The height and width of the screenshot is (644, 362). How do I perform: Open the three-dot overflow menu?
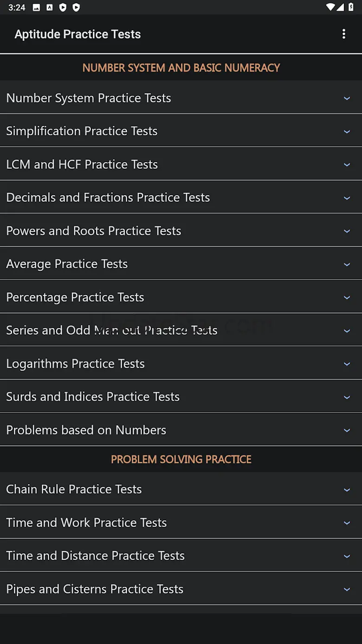click(x=343, y=34)
